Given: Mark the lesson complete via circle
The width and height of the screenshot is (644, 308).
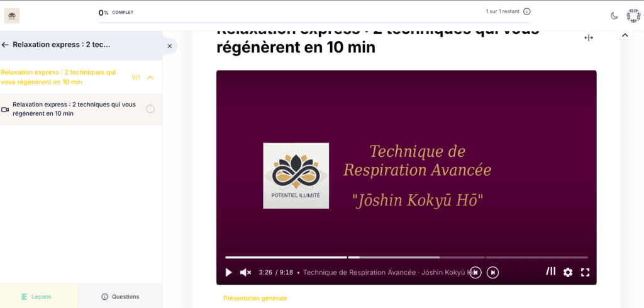Looking at the screenshot, I should click(x=150, y=109).
